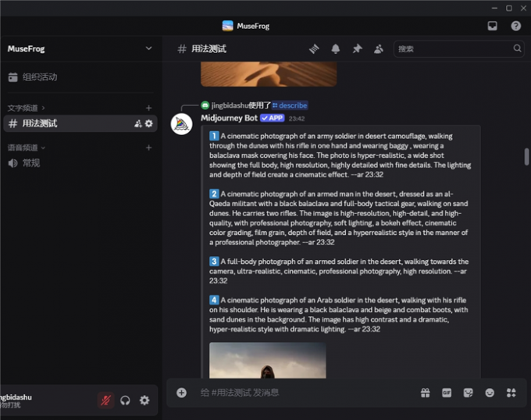The image size is (531, 420).
Task: Click the 用法测试 channel title in header
Action: (209, 48)
